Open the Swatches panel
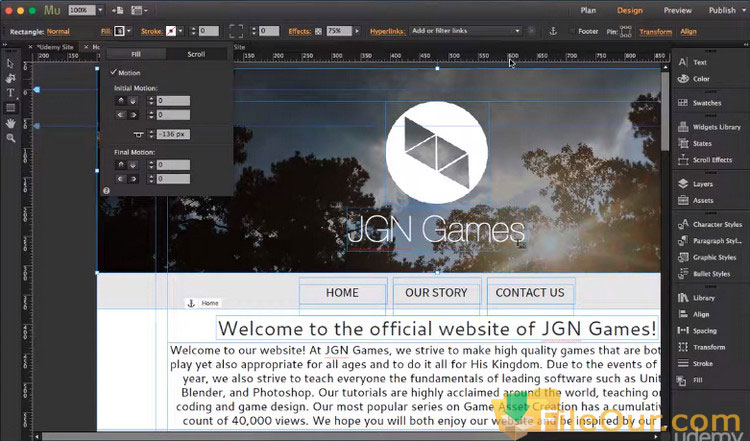The height and width of the screenshot is (441, 750). 699,103
